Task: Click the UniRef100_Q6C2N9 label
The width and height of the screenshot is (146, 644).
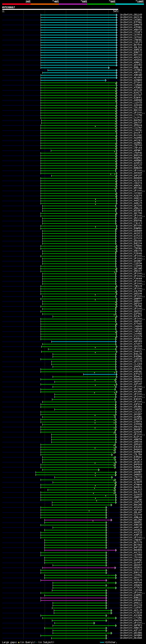Action: point(131,520)
